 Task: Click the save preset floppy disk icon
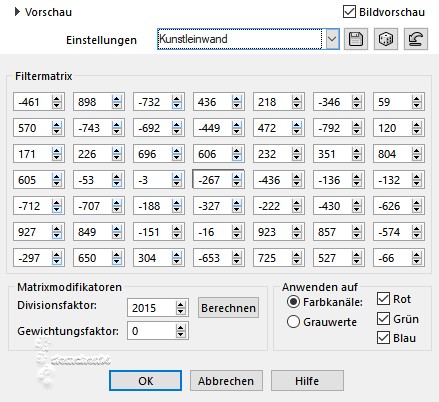[356, 39]
